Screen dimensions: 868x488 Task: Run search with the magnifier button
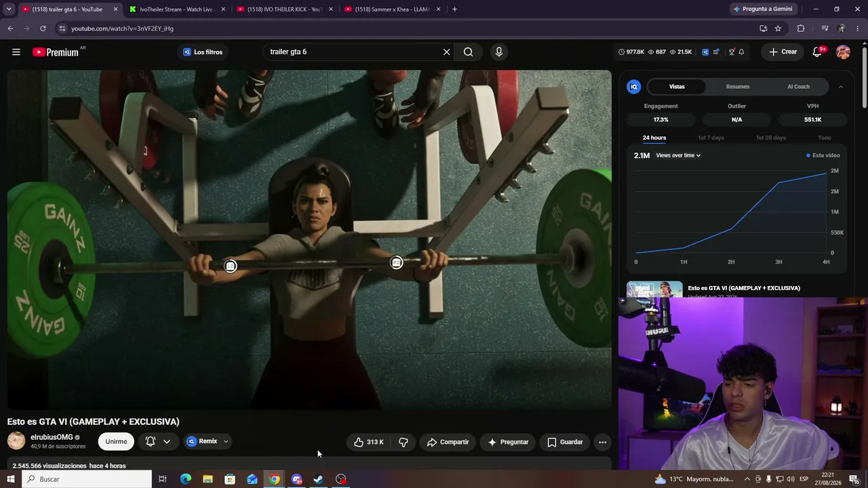coord(468,52)
